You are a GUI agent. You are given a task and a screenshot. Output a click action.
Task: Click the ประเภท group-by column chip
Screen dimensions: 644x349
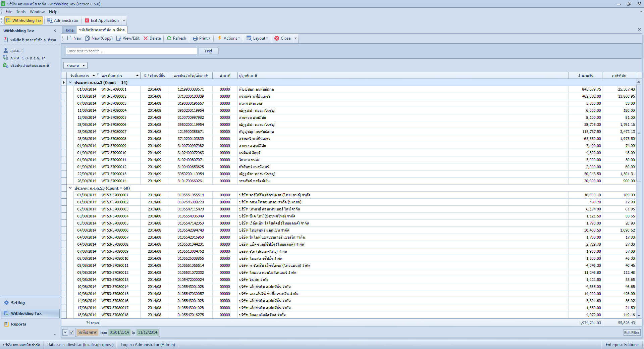(x=75, y=66)
